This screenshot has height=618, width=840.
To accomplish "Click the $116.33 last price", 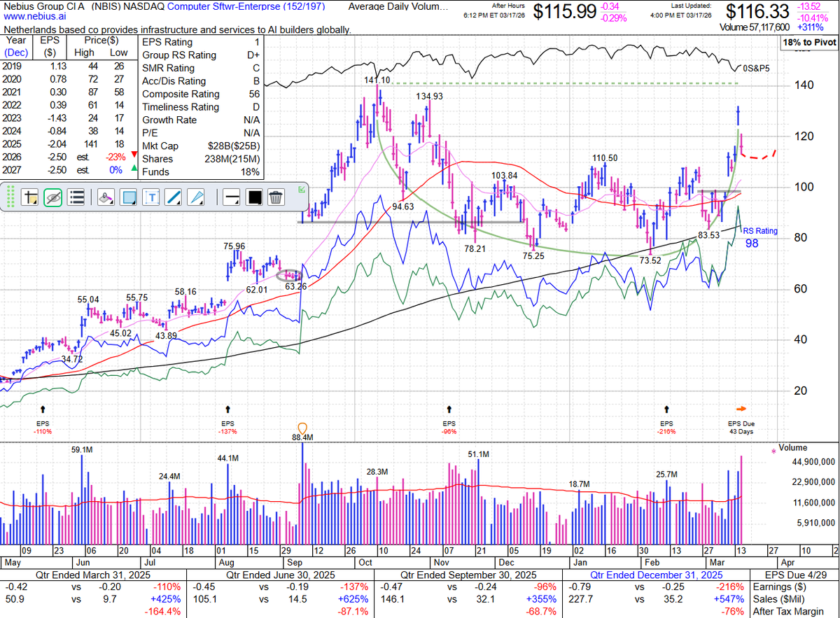I will tap(757, 12).
